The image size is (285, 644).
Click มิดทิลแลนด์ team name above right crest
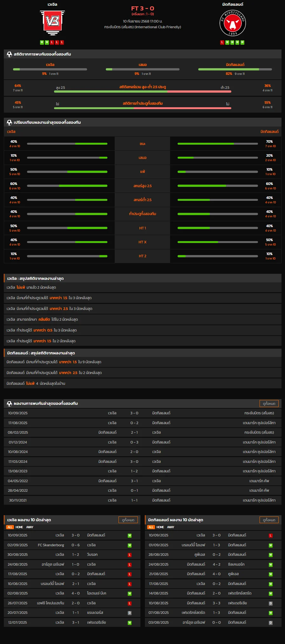(x=233, y=4)
